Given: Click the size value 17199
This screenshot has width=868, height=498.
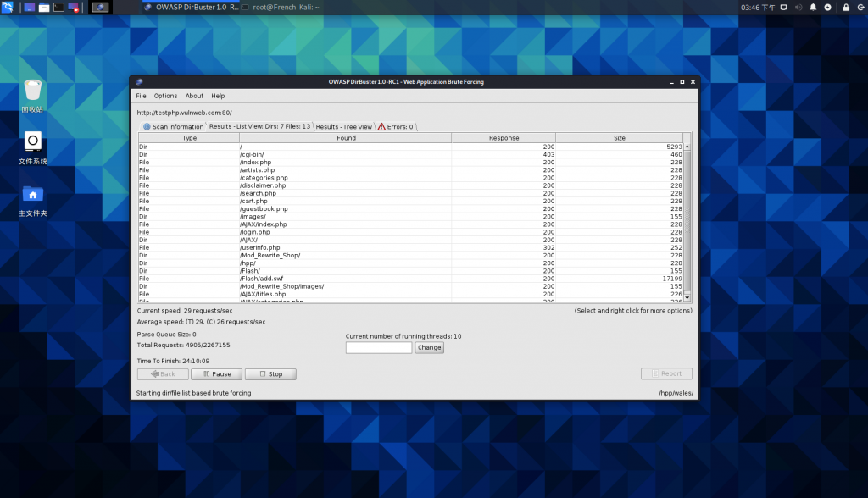Looking at the screenshot, I should 672,279.
